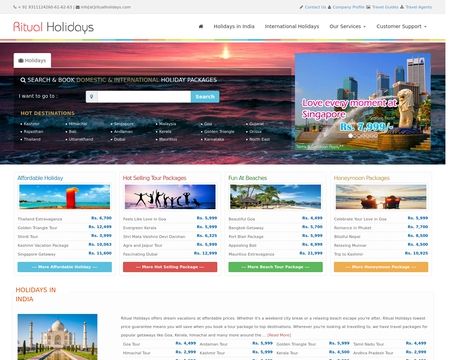Expand the Customer Support dropdown

(401, 26)
